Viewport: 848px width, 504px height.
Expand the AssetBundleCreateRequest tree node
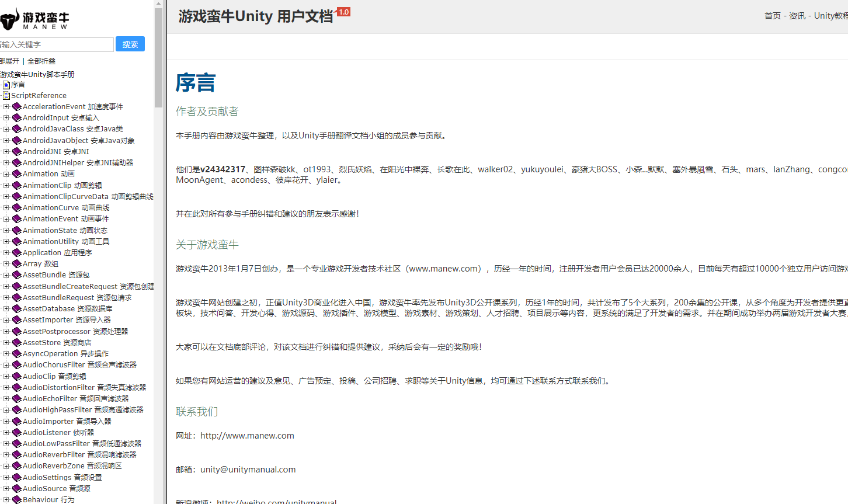pos(6,287)
